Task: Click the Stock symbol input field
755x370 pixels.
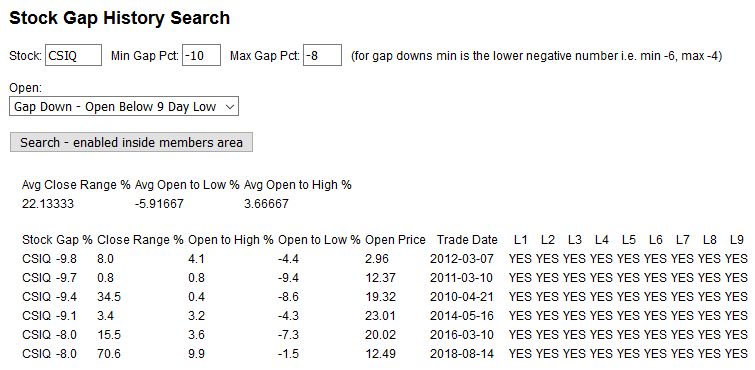Action: coord(74,55)
